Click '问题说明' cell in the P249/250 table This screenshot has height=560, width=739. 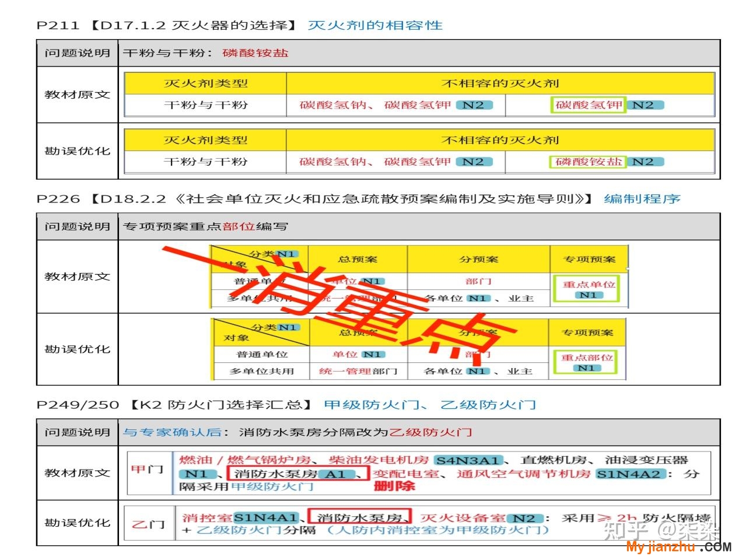click(x=78, y=432)
